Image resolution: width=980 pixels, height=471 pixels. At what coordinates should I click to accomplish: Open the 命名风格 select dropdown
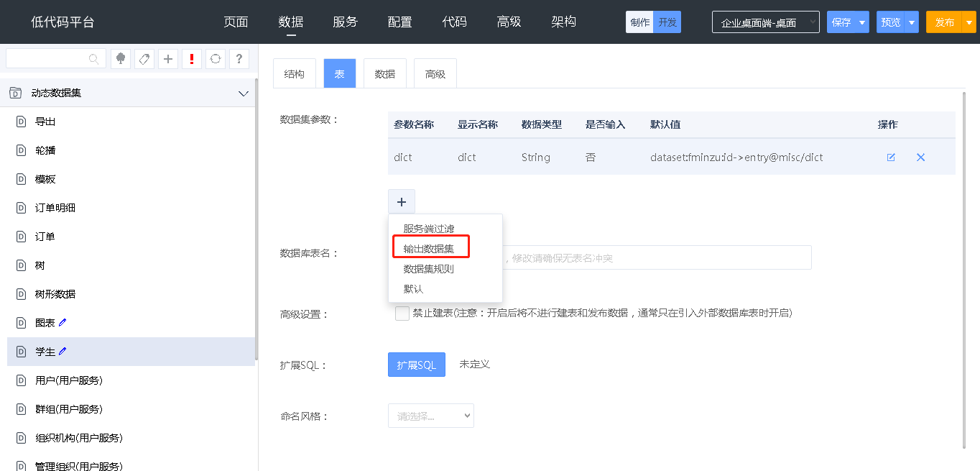click(430, 416)
